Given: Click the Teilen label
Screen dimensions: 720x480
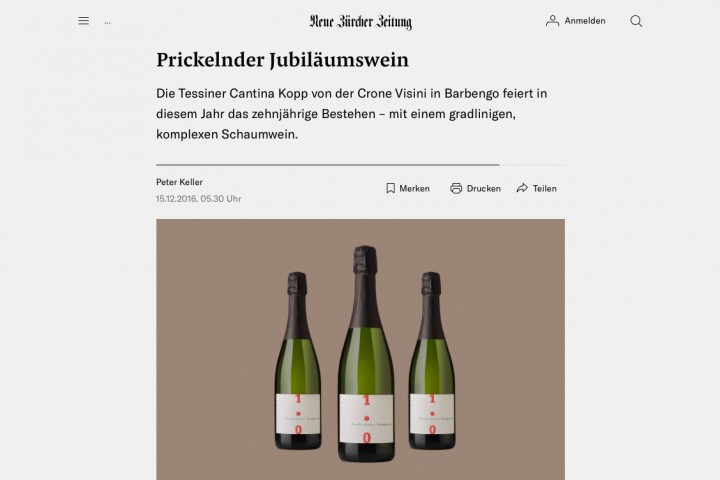Looking at the screenshot, I should tap(545, 188).
